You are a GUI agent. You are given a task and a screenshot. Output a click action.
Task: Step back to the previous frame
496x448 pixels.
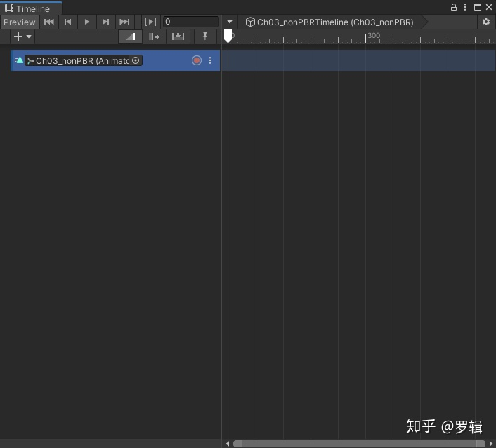tap(67, 22)
